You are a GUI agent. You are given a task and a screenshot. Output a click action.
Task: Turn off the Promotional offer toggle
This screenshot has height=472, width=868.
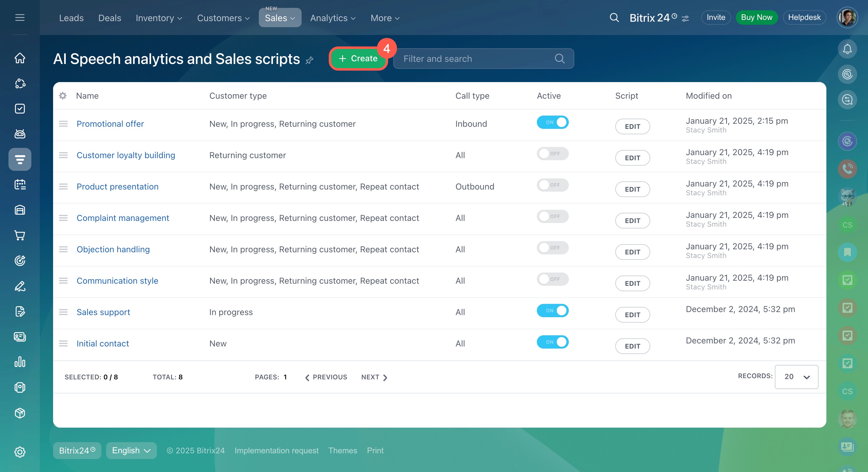click(x=552, y=122)
